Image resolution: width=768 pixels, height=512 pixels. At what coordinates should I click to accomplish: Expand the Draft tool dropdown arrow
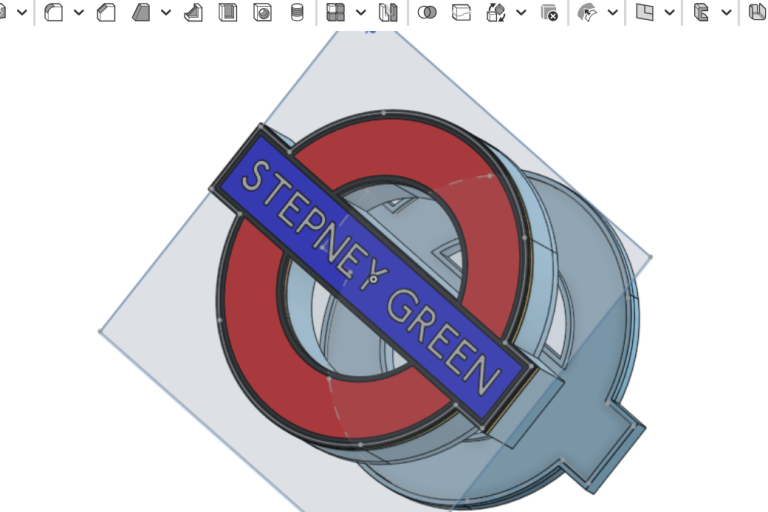(166, 13)
